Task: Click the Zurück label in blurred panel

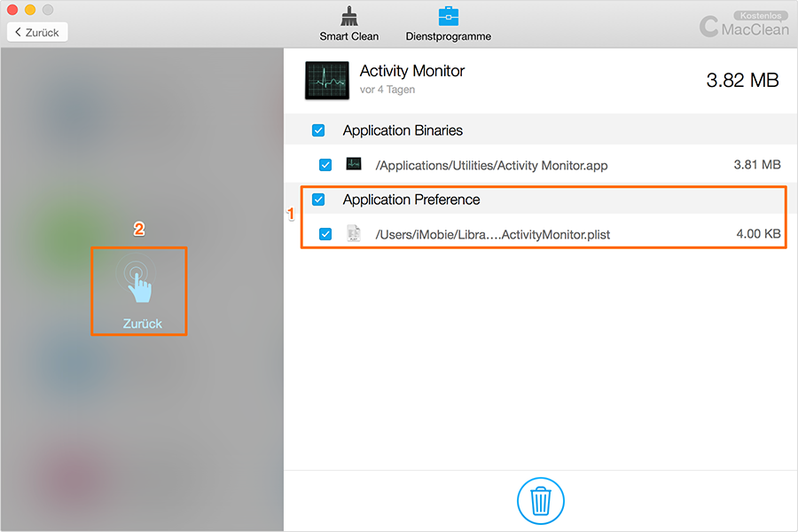Action: click(143, 324)
